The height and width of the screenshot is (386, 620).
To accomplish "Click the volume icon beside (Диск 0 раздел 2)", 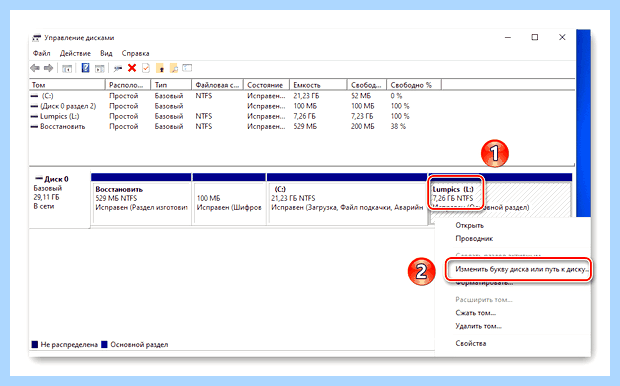I will (34, 106).
